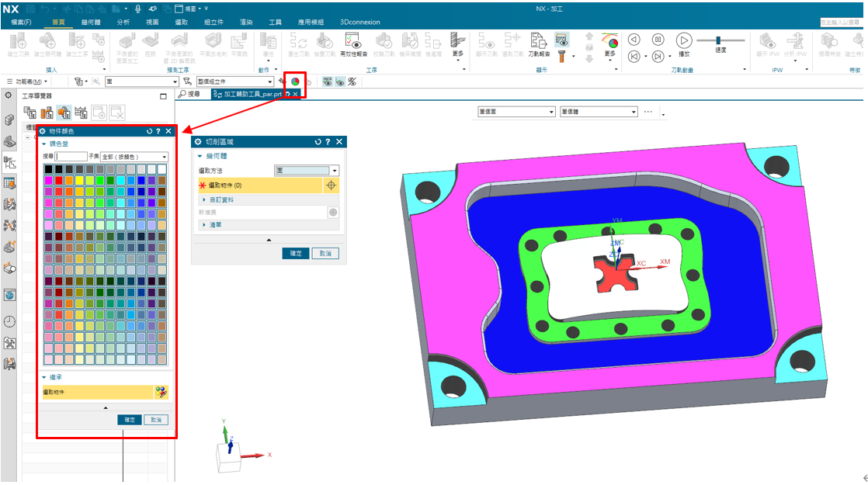The height and width of the screenshot is (485, 868).
Task: Click the object color pie-chart icon
Action: (295, 81)
